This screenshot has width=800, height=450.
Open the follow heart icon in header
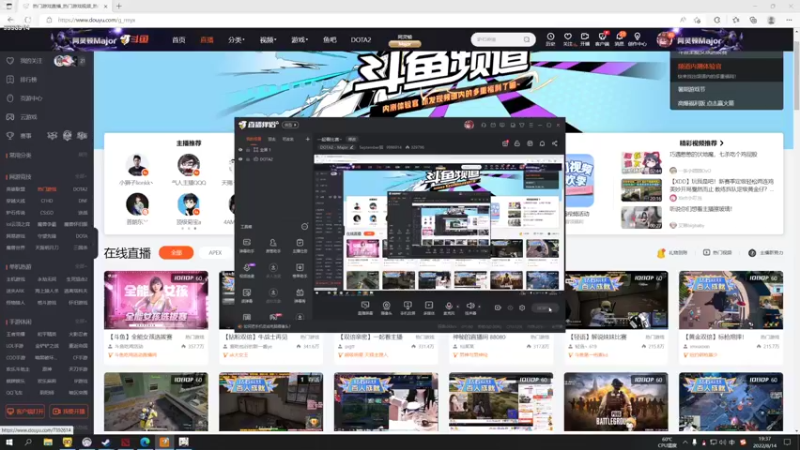click(567, 37)
